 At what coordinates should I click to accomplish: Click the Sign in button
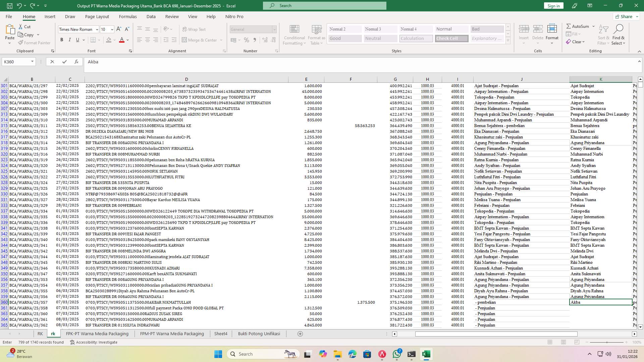tap(553, 5)
